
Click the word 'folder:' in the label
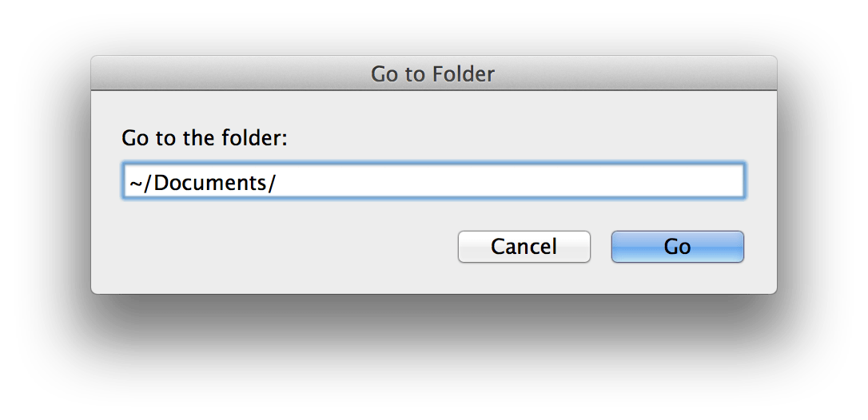pos(257,137)
